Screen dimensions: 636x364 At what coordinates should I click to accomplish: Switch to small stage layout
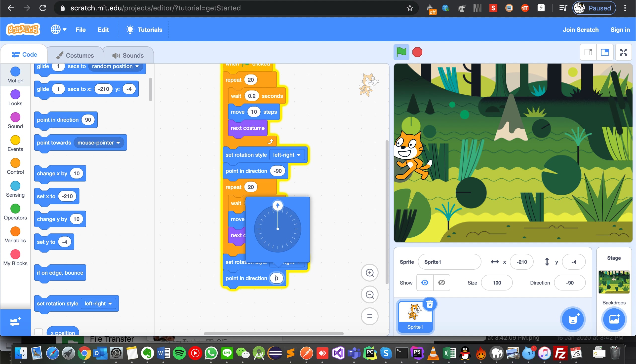tap(588, 52)
